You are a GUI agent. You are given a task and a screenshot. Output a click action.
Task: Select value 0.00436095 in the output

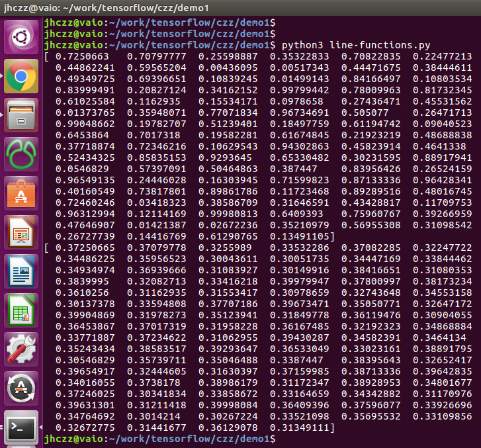(228, 67)
